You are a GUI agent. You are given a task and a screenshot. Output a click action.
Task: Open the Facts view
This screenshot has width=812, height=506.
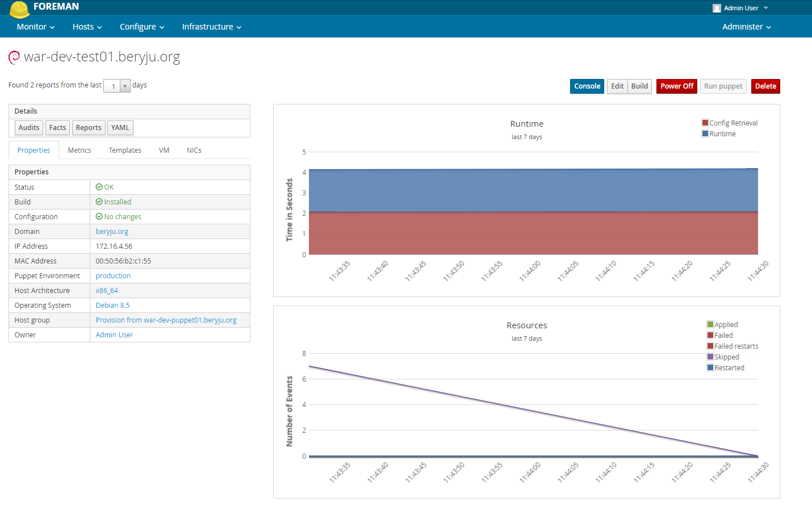tap(57, 128)
